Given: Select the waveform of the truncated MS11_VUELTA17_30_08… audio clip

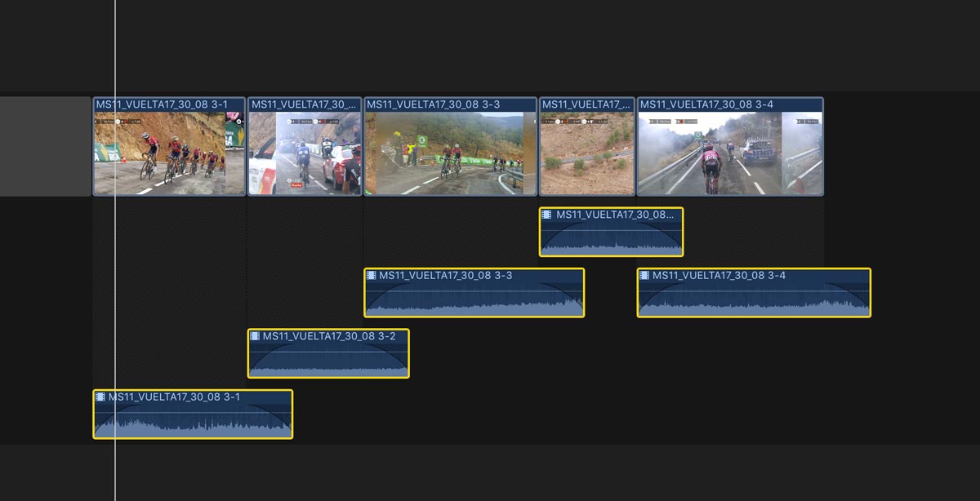Looking at the screenshot, I should click(612, 238).
